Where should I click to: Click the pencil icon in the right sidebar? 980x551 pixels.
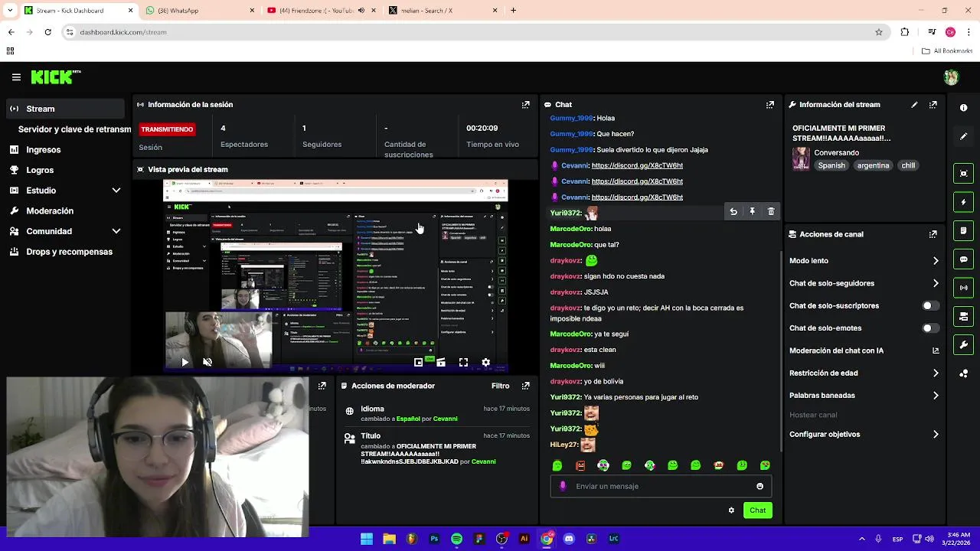click(963, 136)
